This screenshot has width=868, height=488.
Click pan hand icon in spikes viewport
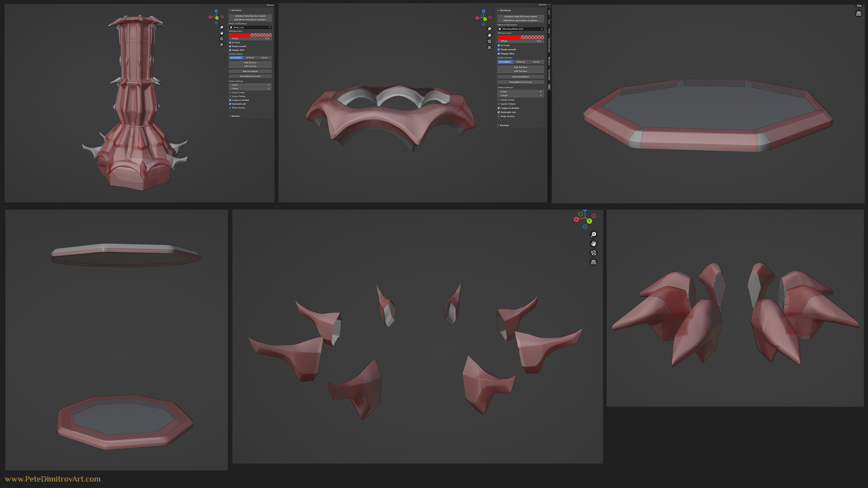point(594,244)
